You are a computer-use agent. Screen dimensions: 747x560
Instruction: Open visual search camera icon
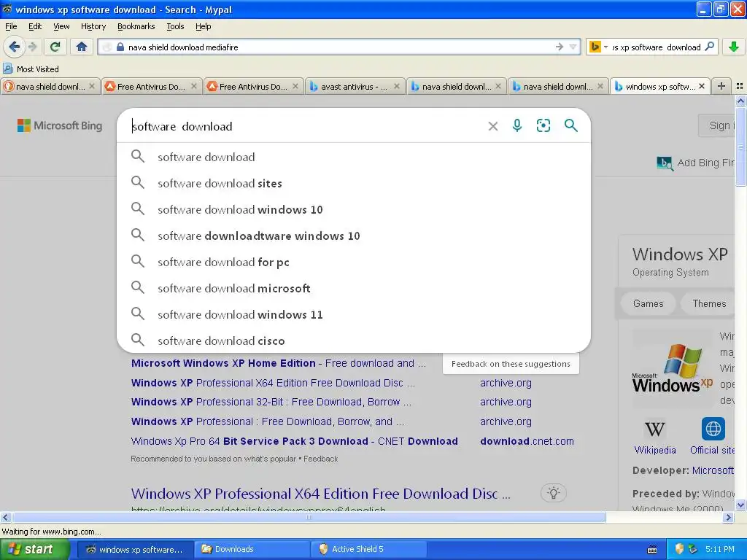(543, 125)
